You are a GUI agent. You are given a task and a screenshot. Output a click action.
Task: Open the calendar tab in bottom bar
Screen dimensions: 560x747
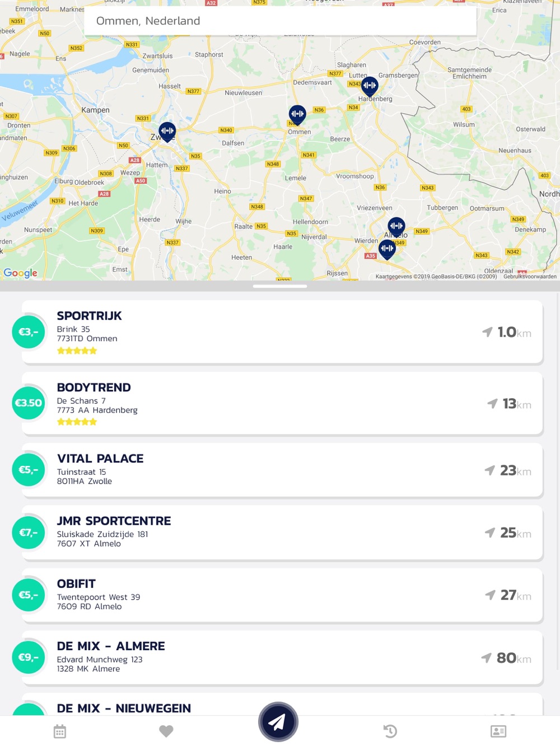[60, 731]
